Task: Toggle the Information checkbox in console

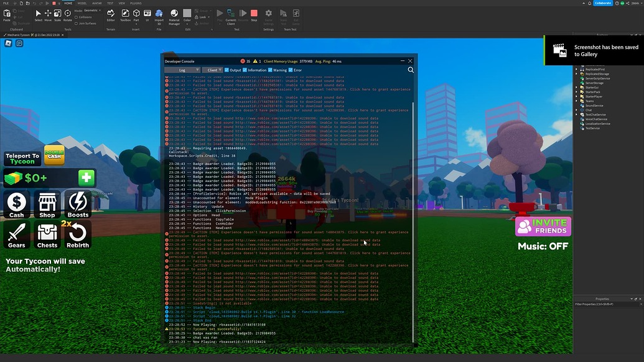Action: pos(245,70)
